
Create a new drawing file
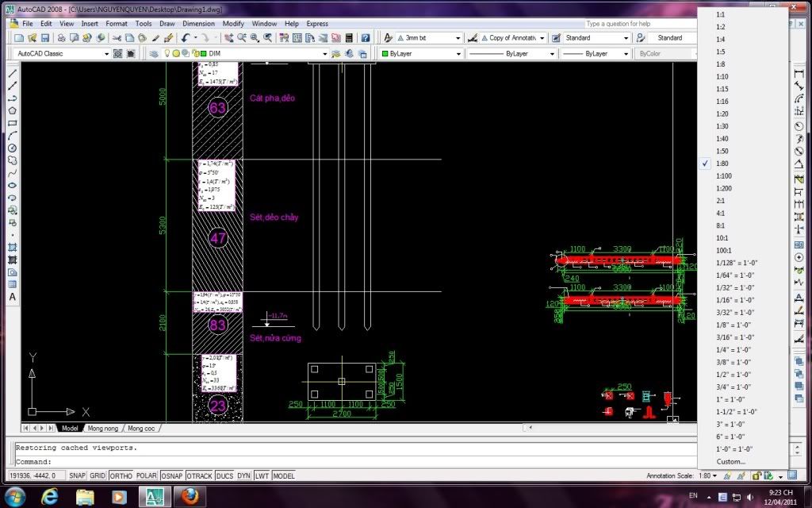click(x=19, y=38)
